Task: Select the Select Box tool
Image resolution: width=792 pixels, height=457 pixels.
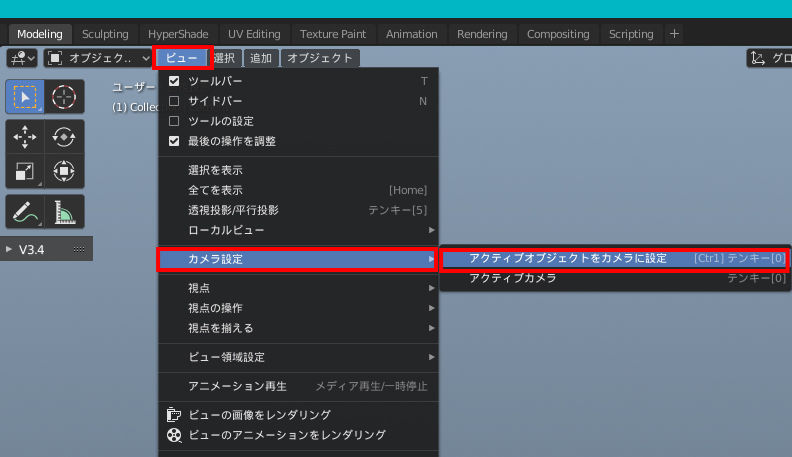Action: tap(25, 96)
